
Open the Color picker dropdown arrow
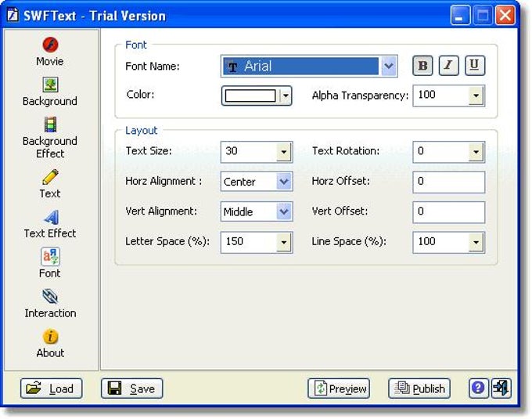(x=286, y=96)
